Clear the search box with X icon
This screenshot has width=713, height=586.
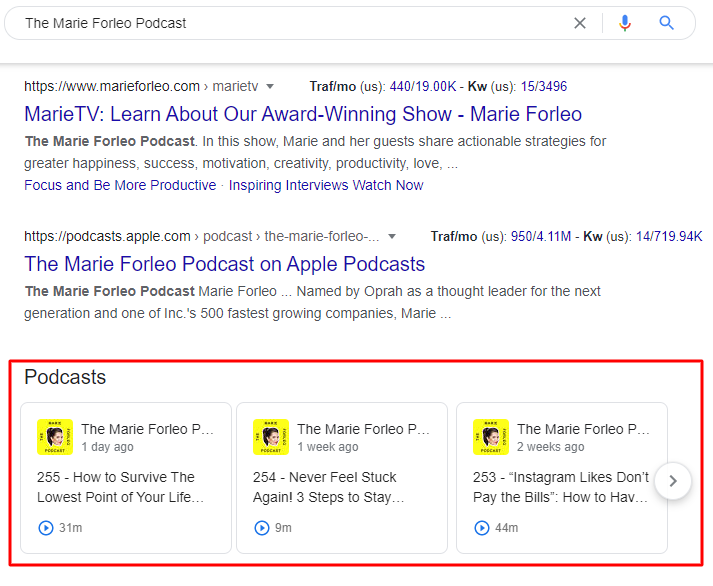coord(580,23)
